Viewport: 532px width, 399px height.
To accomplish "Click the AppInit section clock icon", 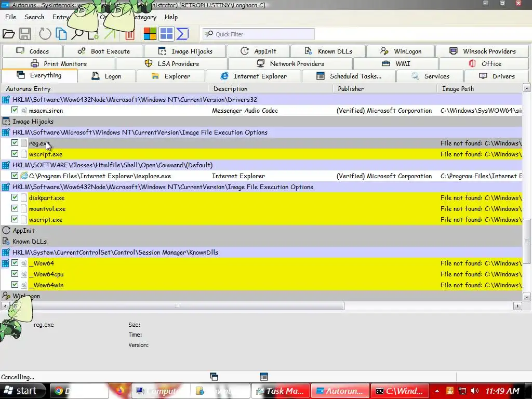I will [6, 230].
